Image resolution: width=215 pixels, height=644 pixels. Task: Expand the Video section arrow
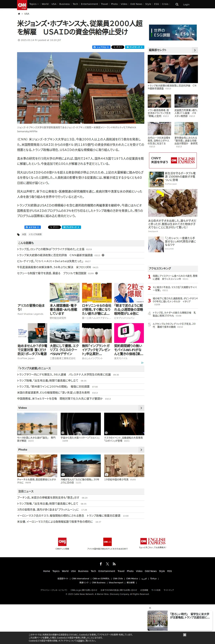coord(141,408)
